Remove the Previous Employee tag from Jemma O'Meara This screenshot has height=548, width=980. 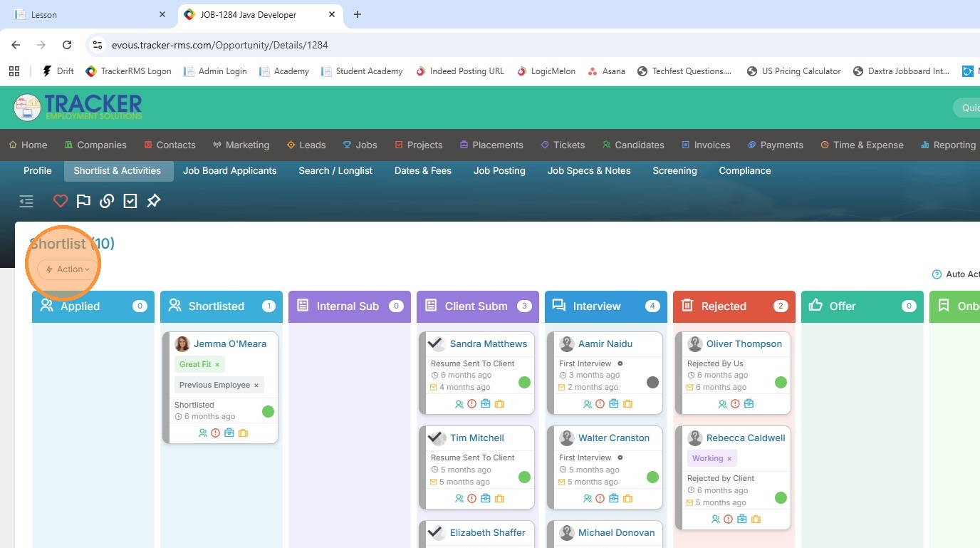[256, 385]
